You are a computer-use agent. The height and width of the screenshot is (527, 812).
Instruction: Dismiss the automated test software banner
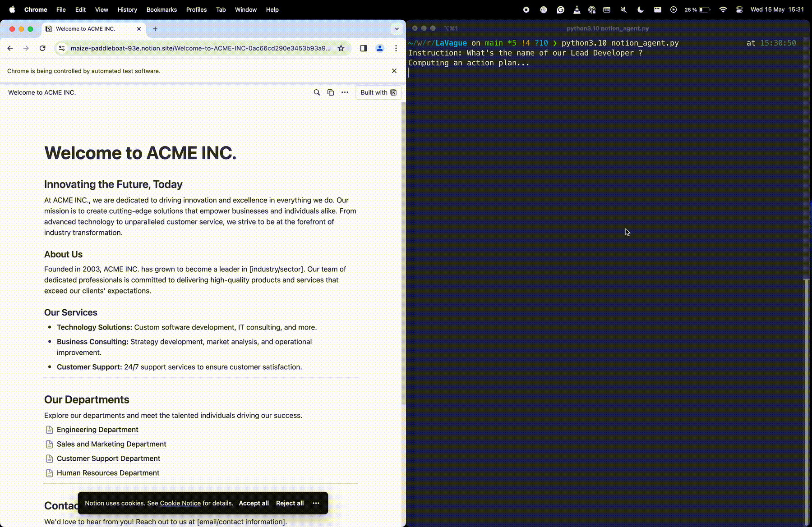tap(394, 71)
